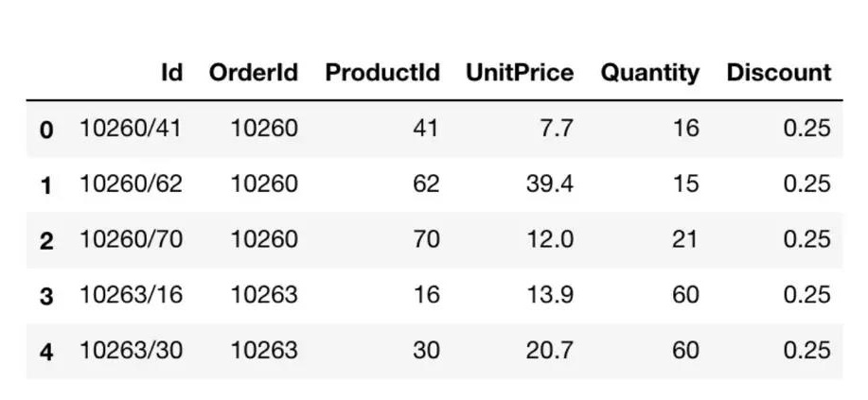Click ProductId value 70
The height and width of the screenshot is (400, 868).
[426, 239]
